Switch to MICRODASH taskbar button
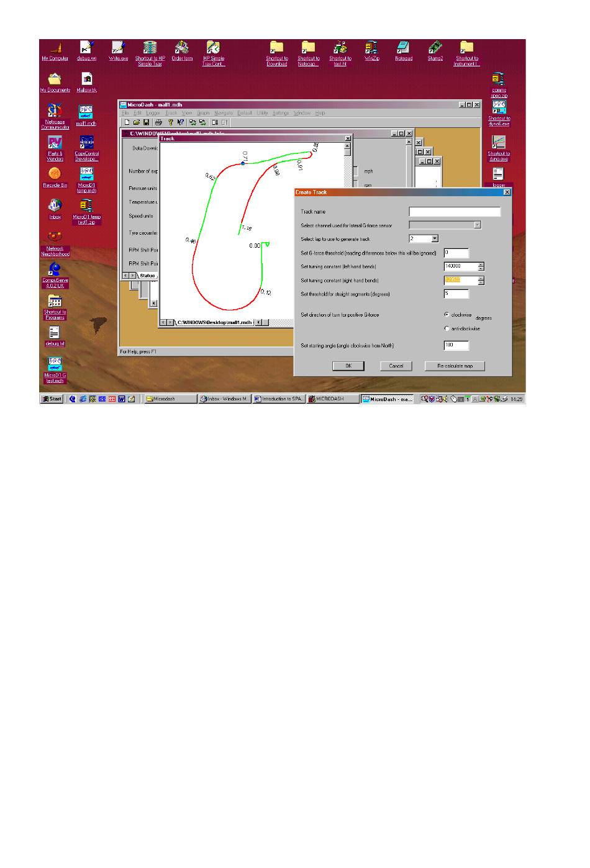This screenshot has height=868, width=590. click(334, 399)
